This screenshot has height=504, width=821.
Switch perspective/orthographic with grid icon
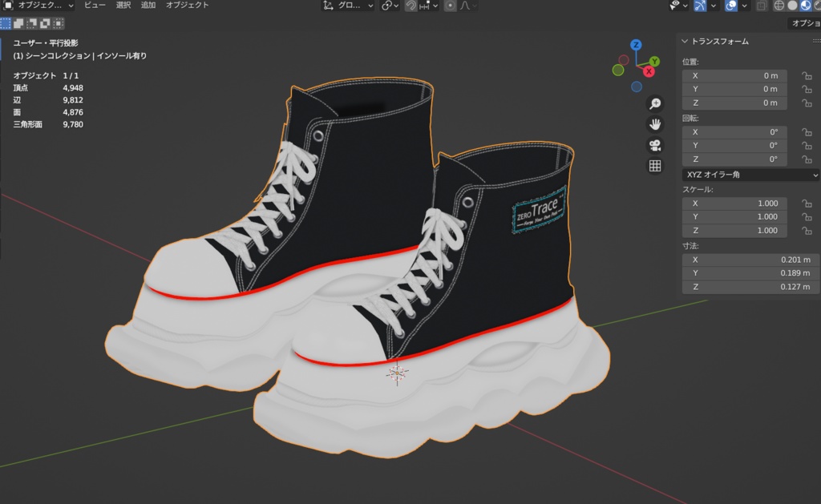click(x=654, y=166)
